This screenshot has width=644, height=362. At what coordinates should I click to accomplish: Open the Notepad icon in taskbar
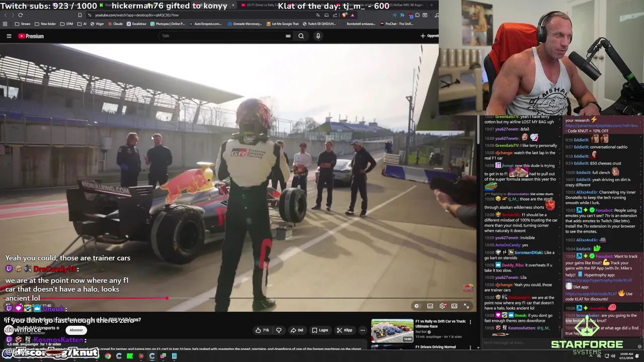point(174,356)
